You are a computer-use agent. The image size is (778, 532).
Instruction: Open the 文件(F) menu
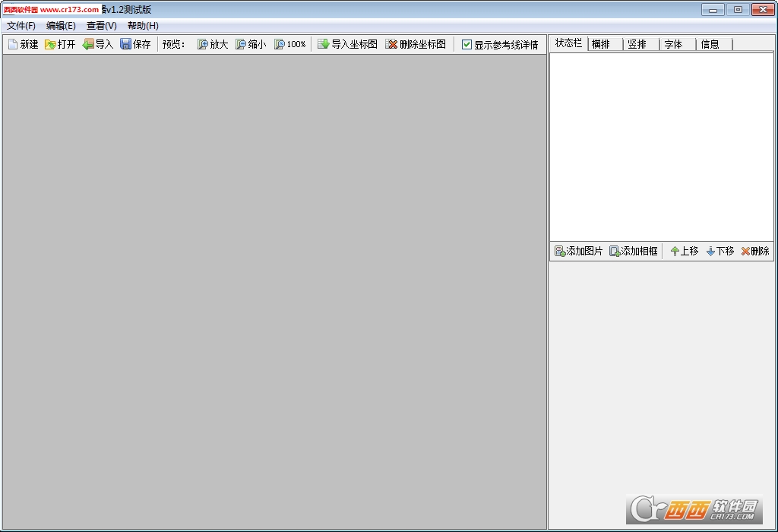pos(21,26)
